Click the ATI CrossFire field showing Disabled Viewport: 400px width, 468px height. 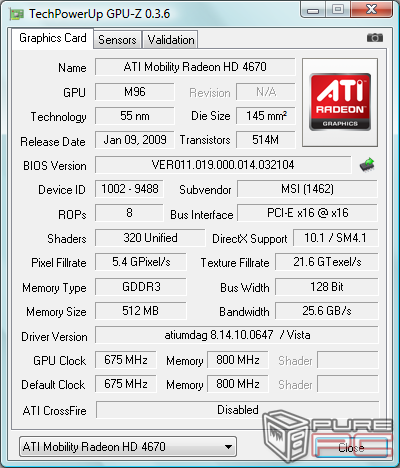pos(238,410)
